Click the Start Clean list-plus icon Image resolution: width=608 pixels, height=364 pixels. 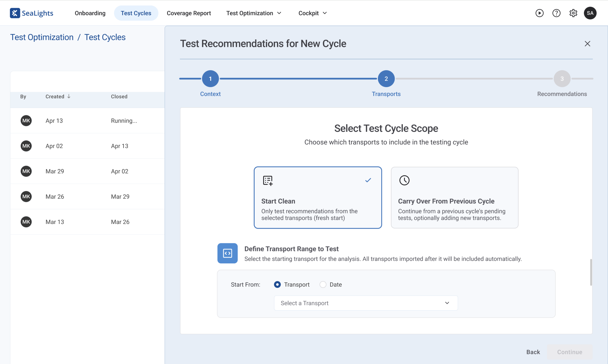pos(268,181)
